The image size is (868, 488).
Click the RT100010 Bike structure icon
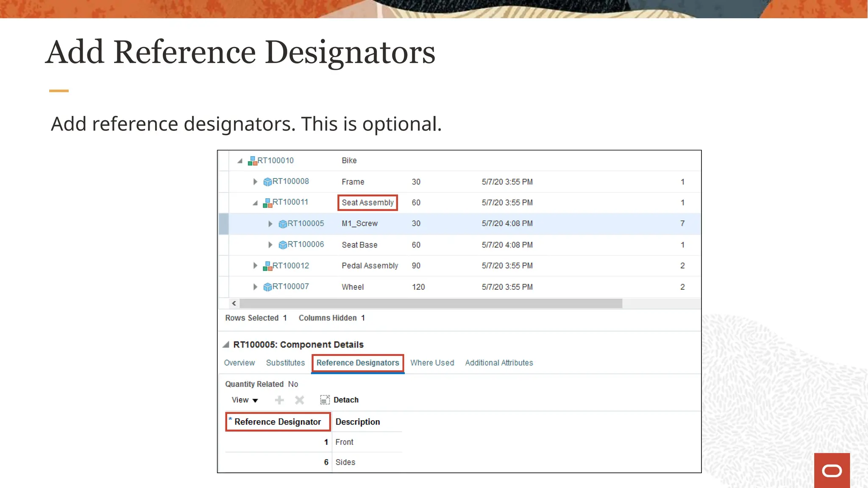253,161
